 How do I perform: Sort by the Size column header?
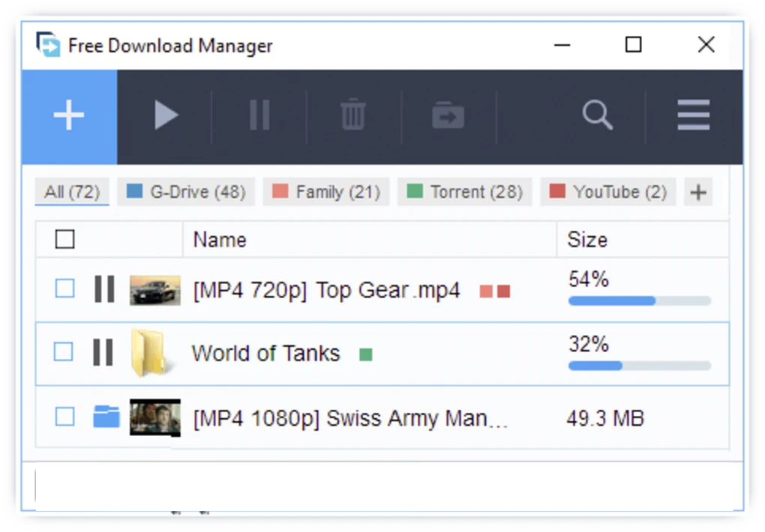643,240
